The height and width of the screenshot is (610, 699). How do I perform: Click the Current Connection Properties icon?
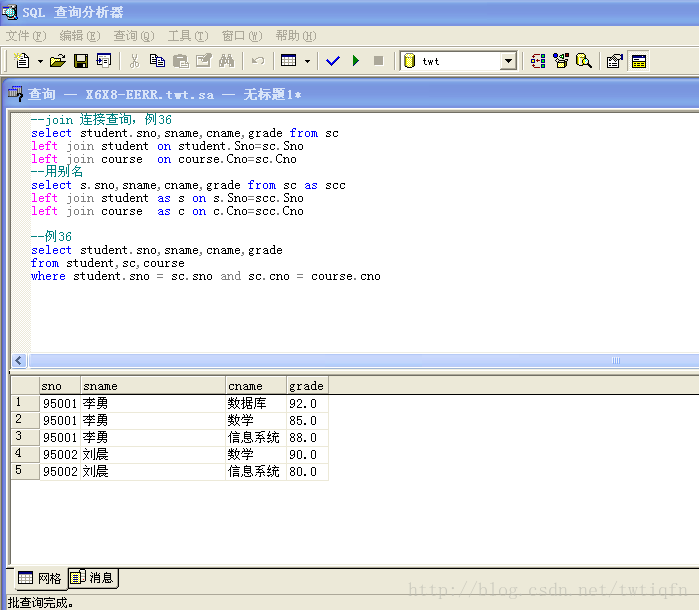615,61
